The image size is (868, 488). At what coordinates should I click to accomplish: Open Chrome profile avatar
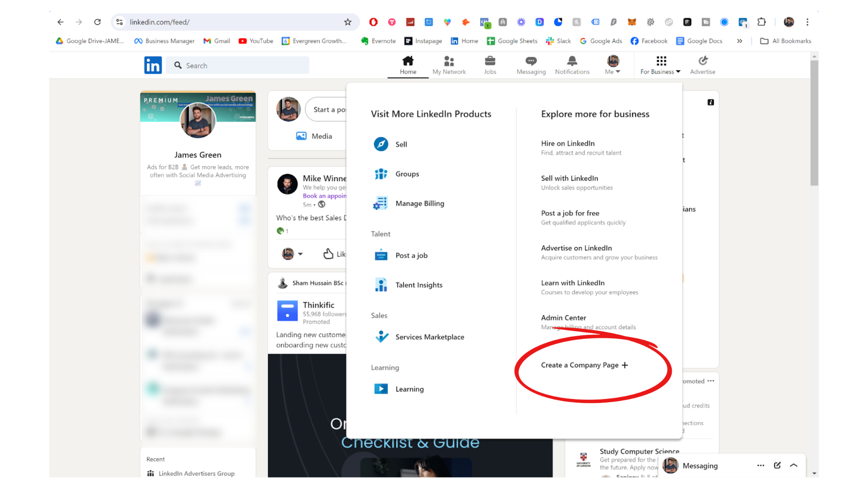coord(789,22)
